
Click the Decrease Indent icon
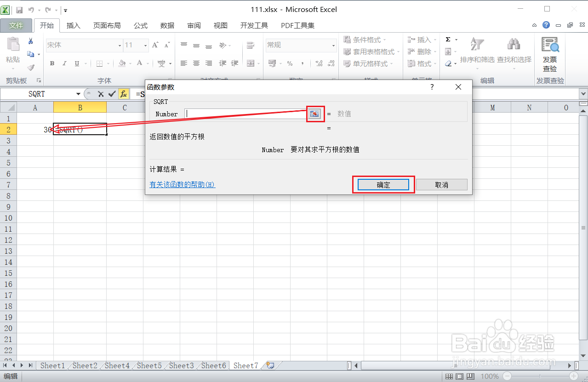[223, 63]
